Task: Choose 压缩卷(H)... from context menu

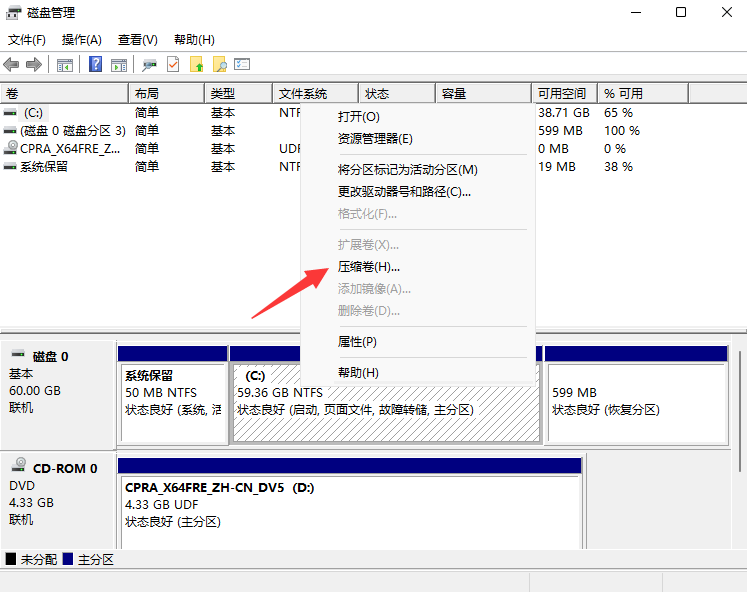Action: (x=369, y=267)
